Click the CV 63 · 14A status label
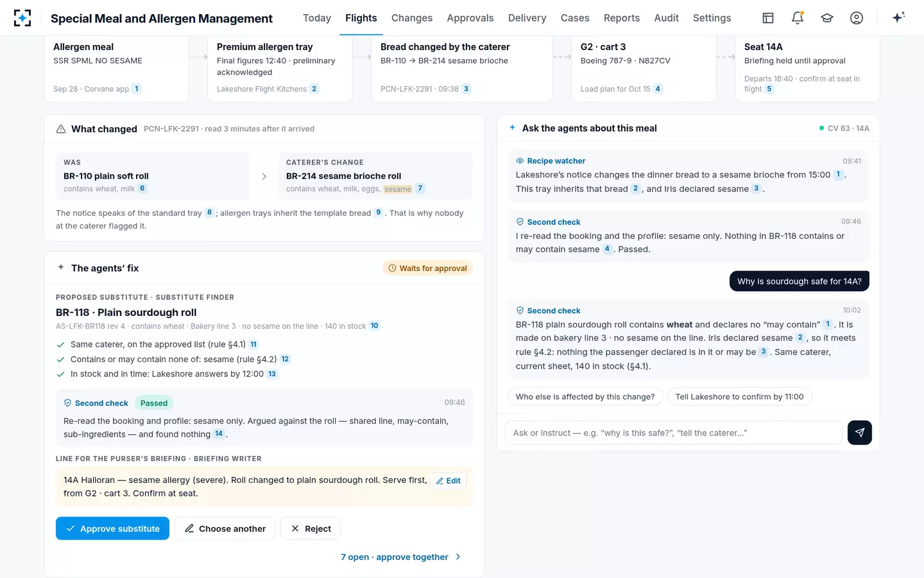The image size is (924, 578). coord(844,128)
